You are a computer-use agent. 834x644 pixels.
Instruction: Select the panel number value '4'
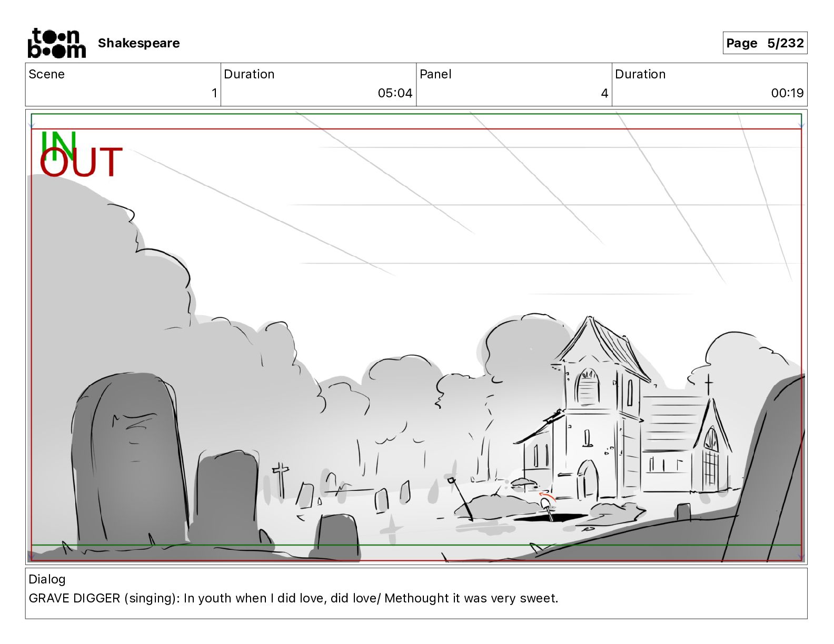coord(604,93)
